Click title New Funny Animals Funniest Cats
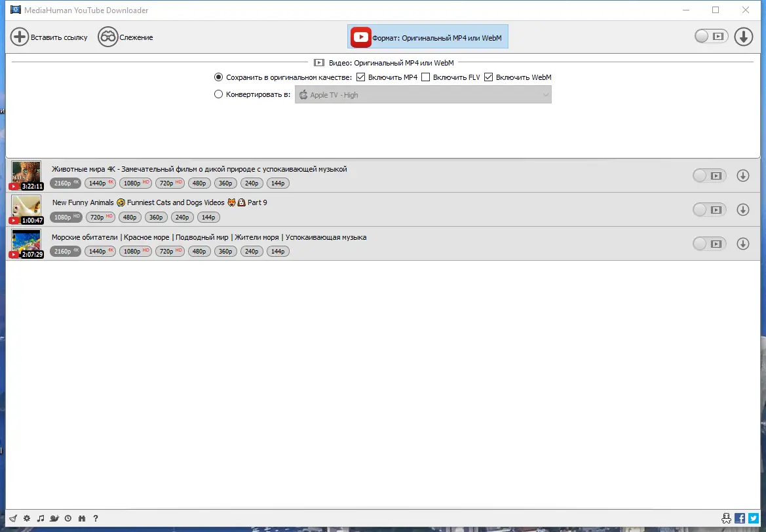 [x=160, y=202]
